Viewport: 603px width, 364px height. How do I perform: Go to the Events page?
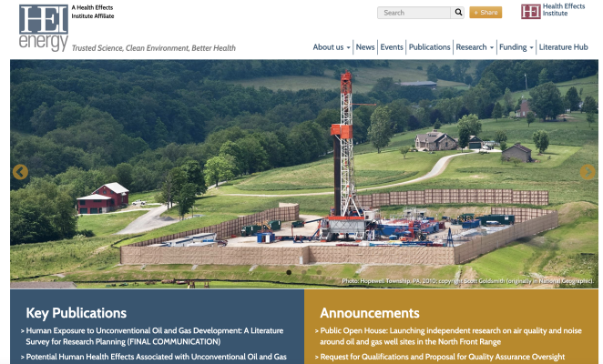[x=392, y=47]
